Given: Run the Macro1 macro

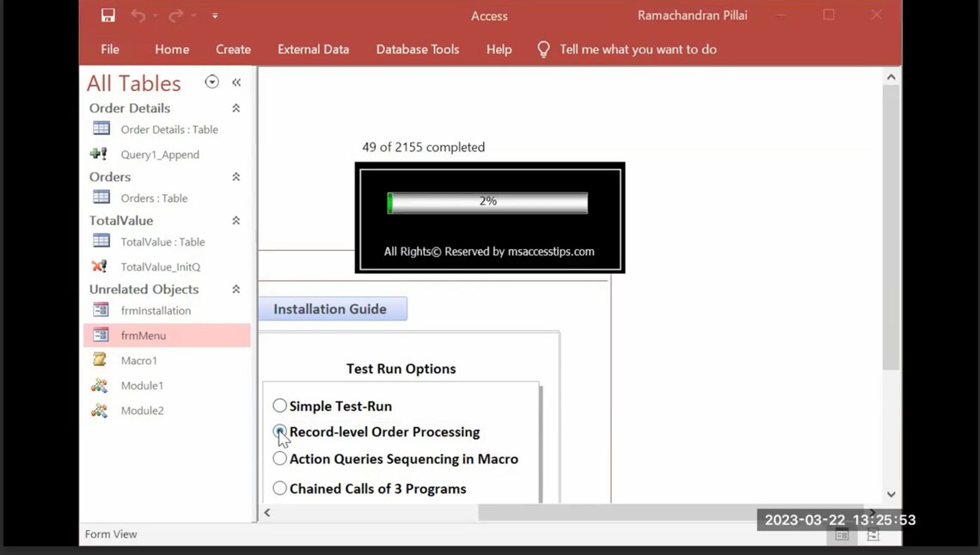Looking at the screenshot, I should pos(139,360).
